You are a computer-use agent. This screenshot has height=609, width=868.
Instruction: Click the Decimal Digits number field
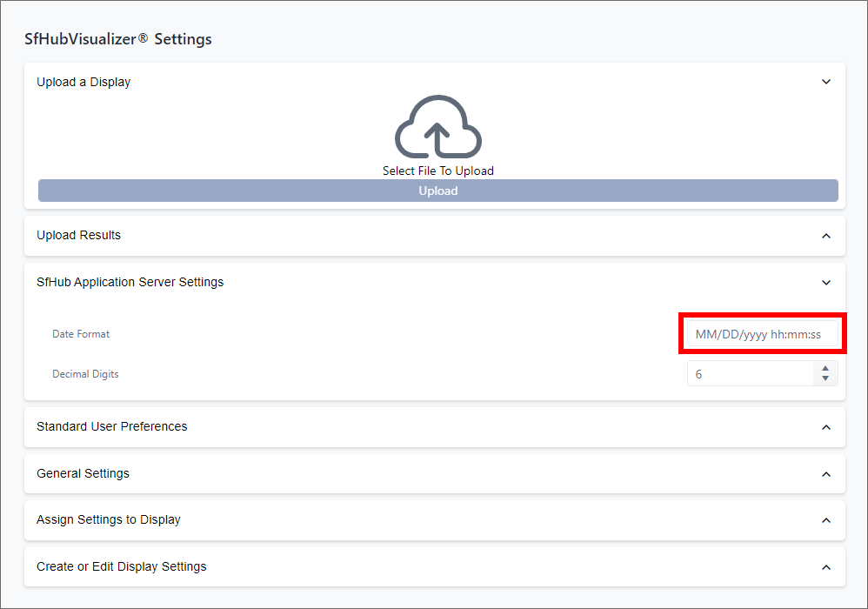[750, 374]
